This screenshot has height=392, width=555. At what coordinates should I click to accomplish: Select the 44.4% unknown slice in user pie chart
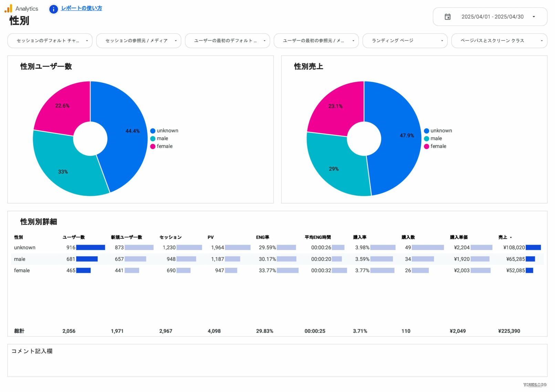(127, 138)
